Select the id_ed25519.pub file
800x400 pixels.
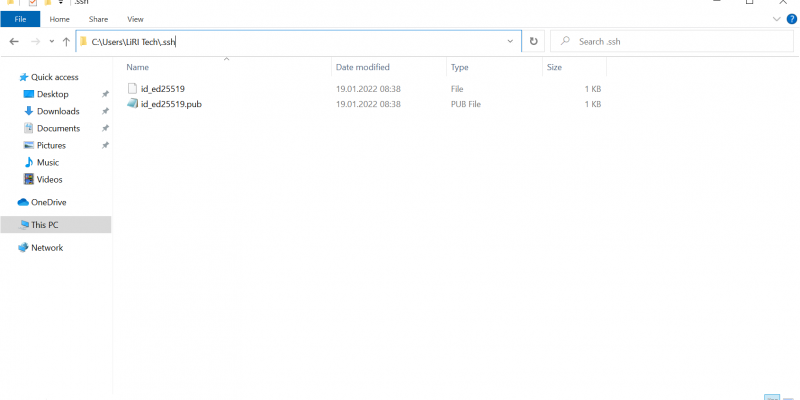(x=171, y=104)
